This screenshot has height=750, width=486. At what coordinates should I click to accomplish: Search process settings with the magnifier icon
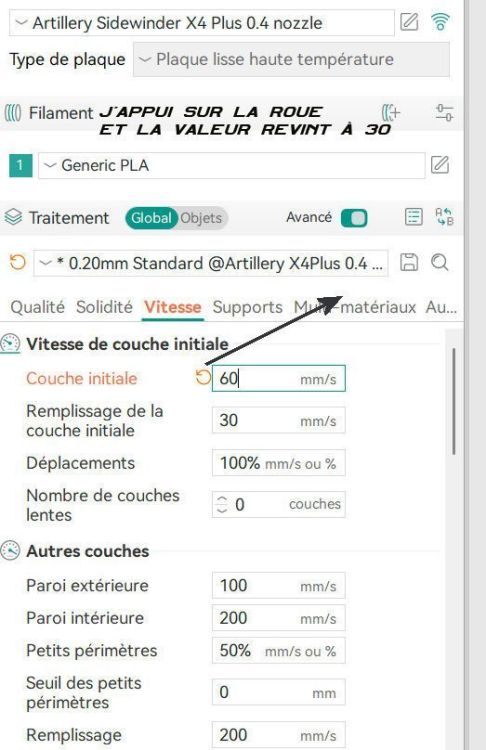pos(440,263)
